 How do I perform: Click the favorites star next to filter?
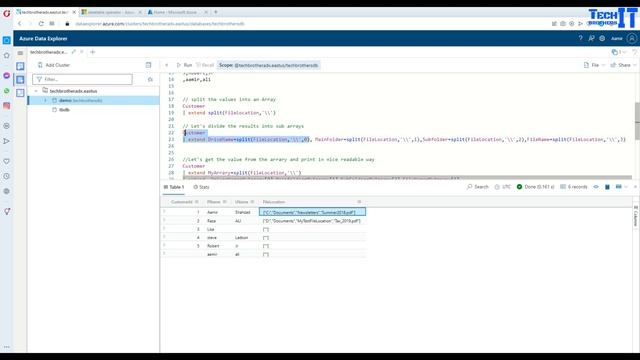(150, 79)
